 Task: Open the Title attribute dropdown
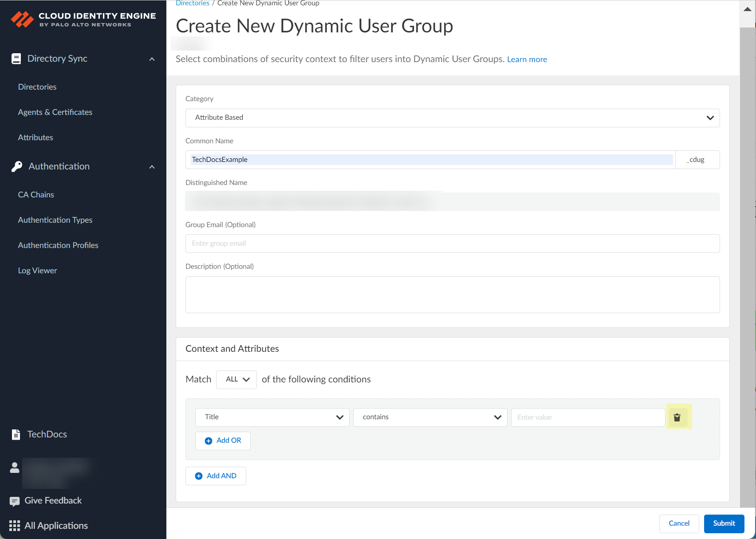(x=272, y=417)
